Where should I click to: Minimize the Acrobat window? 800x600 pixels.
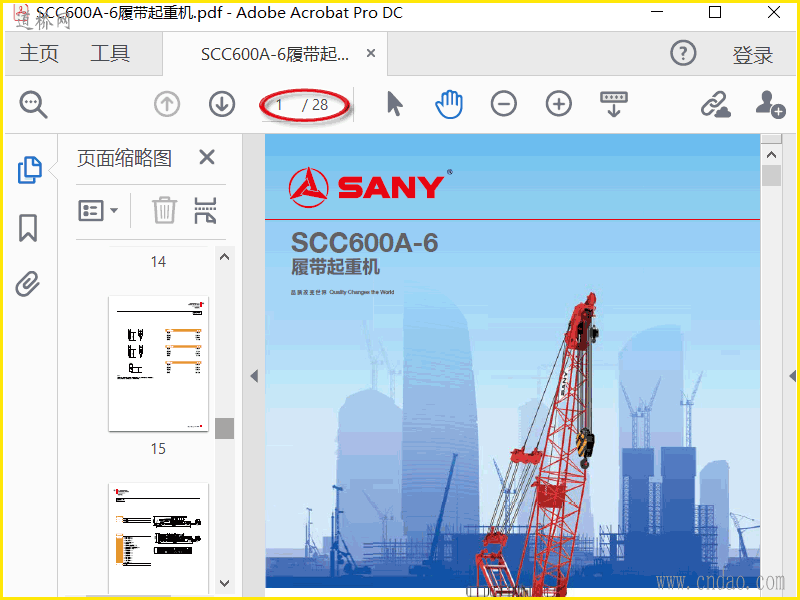(x=657, y=12)
